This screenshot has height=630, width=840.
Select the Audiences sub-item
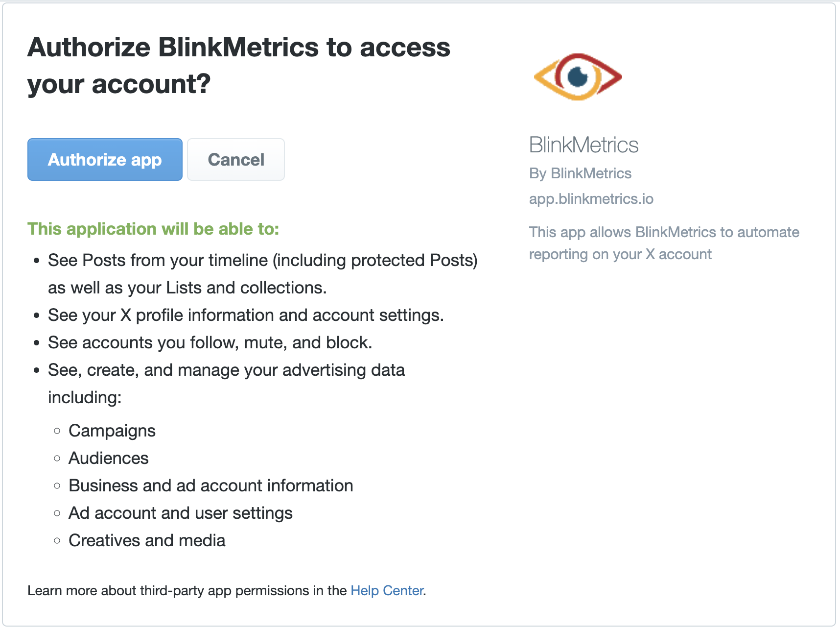click(x=108, y=458)
